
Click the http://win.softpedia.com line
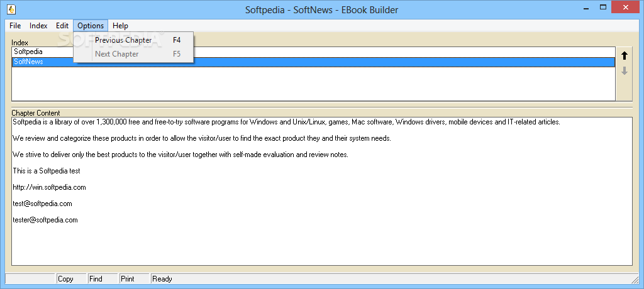49,187
